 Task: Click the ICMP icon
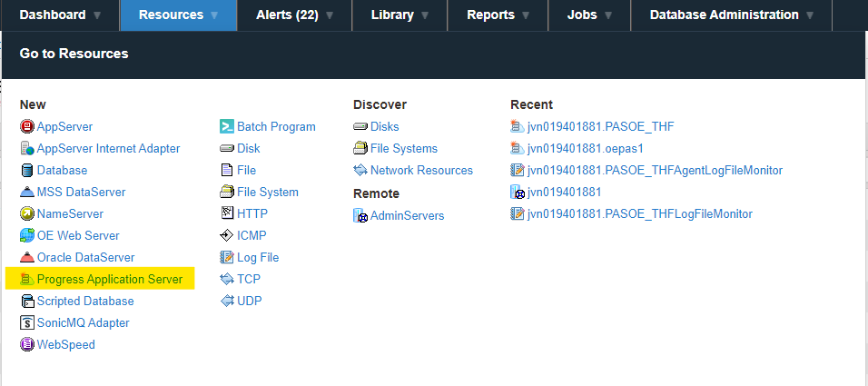pos(227,235)
